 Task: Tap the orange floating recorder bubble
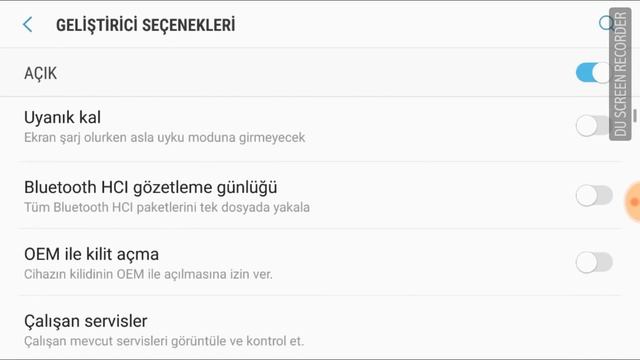click(633, 202)
